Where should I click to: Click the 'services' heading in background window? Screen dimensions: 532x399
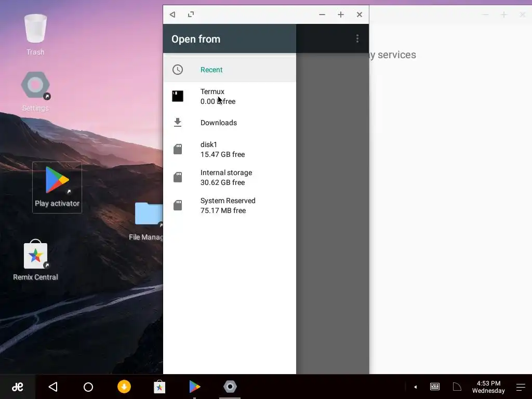click(x=396, y=55)
